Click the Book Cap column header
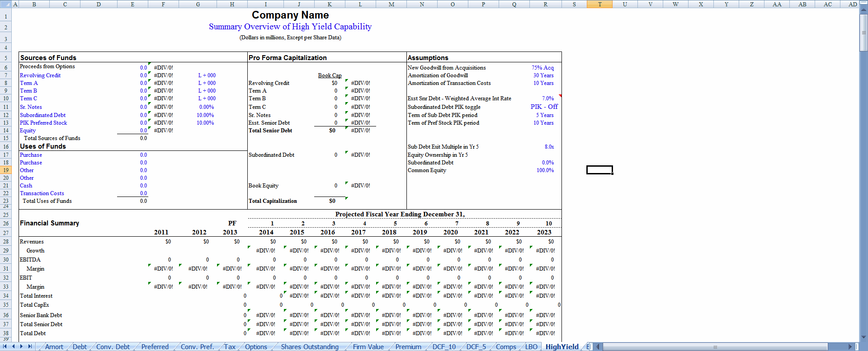Viewport: 868px width, 351px height. [330, 75]
